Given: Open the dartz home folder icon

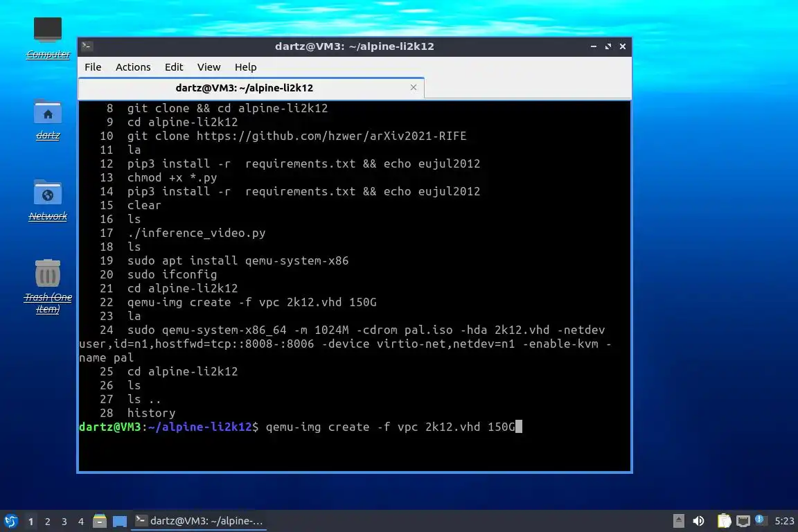Looking at the screenshot, I should (48, 120).
